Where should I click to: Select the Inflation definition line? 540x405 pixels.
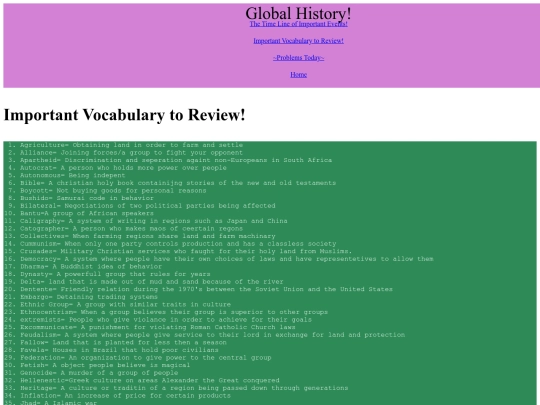point(125,395)
